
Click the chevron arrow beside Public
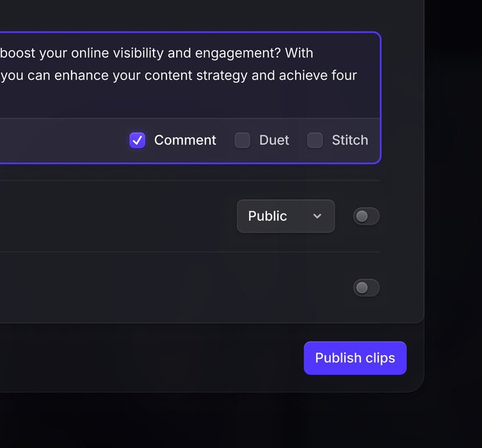317,216
